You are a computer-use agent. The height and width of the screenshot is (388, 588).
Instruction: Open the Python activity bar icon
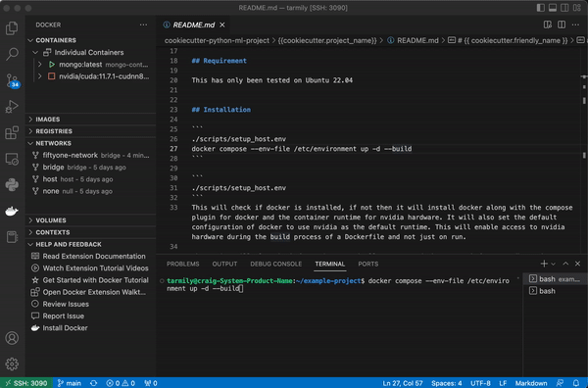click(x=12, y=185)
